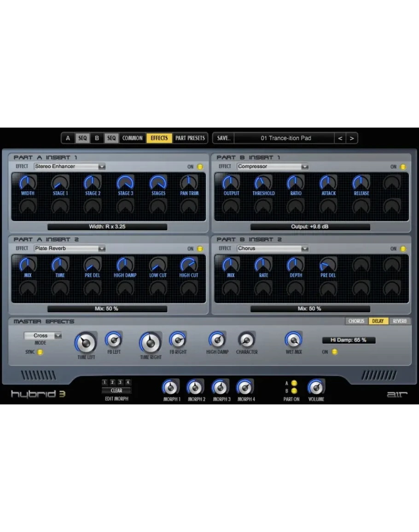Viewport: 419px width, 532px height.
Task: Click the next preset arrow button
Action: tap(352, 138)
